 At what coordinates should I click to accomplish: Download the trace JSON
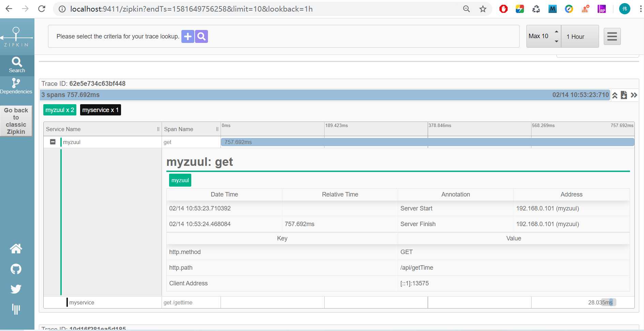pos(624,95)
